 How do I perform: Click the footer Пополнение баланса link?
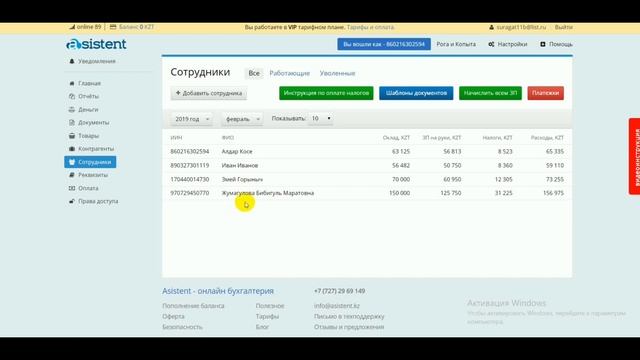point(193,306)
